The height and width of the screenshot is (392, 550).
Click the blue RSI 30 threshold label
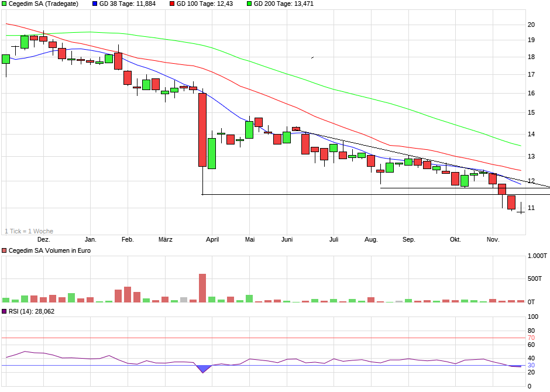(x=531, y=365)
